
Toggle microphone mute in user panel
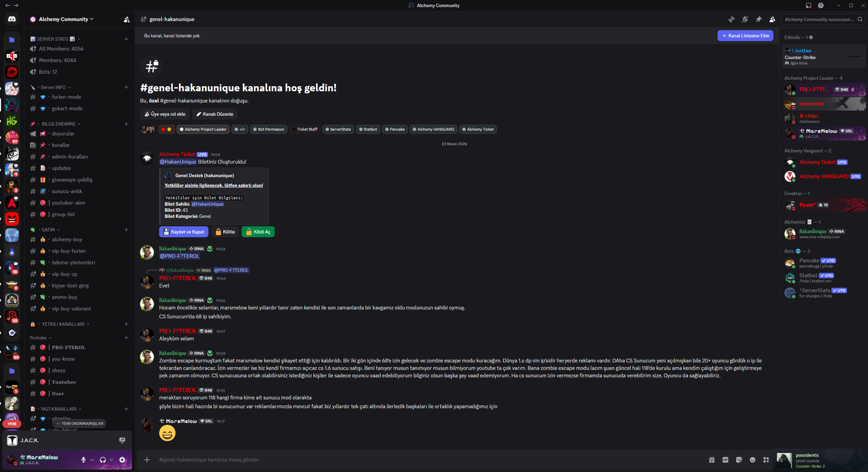click(x=84, y=460)
